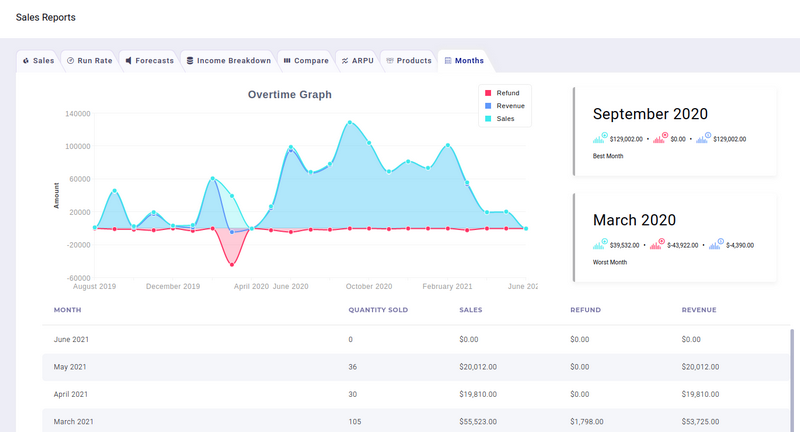Click quantity 36 in May 2021 row
Image resolution: width=800 pixels, height=432 pixels.
coord(353,367)
